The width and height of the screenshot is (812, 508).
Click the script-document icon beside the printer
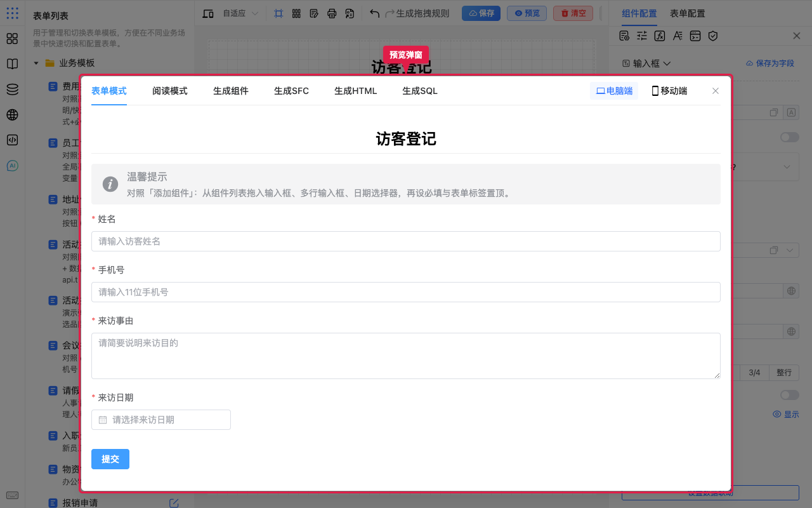coord(350,13)
